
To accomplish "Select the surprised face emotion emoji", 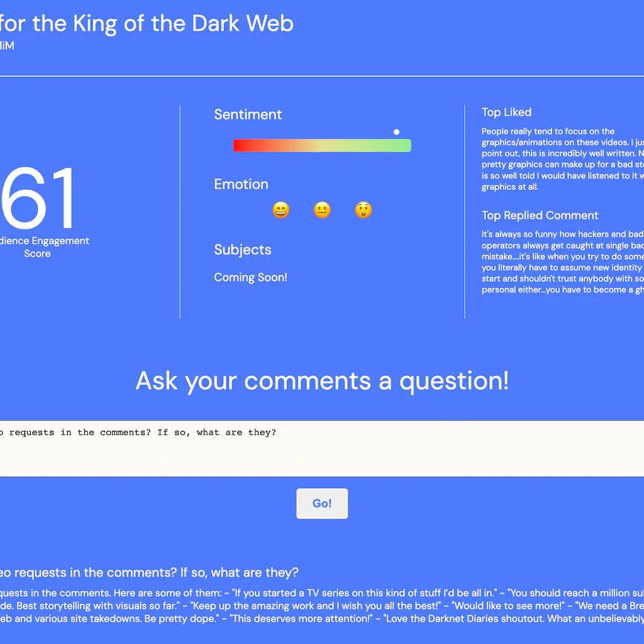I will coord(363,210).
